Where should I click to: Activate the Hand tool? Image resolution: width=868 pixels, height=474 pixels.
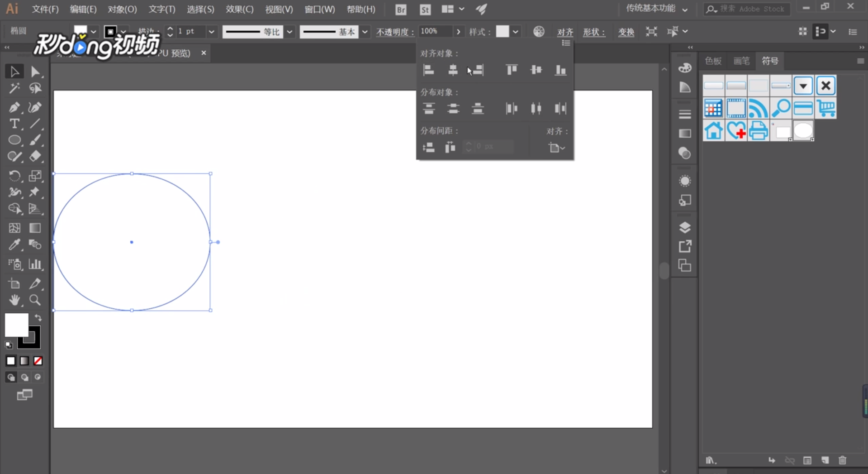click(x=14, y=300)
